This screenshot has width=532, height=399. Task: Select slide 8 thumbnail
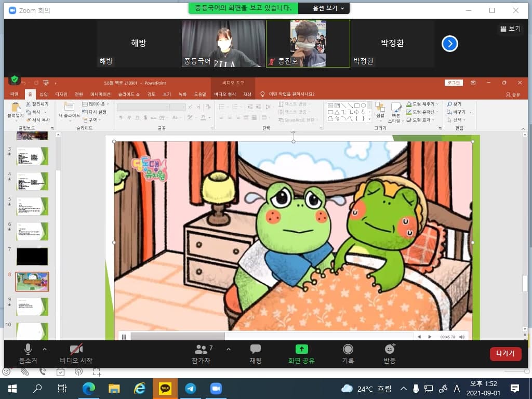point(32,281)
